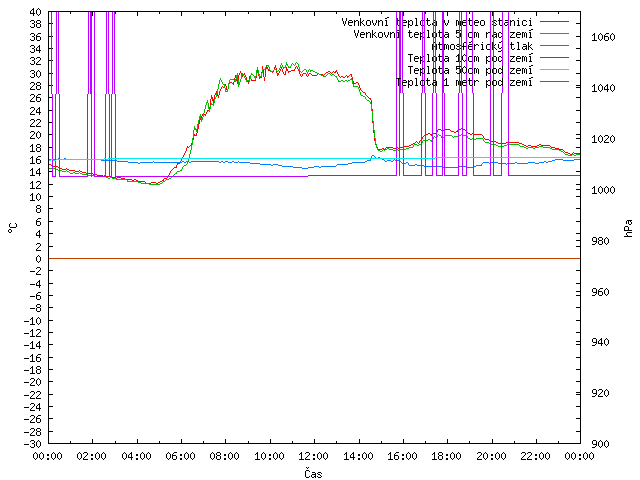Click legend label 'Teplota 10cm pod zemí'
Screen dimensions: 640x480
pos(470,58)
